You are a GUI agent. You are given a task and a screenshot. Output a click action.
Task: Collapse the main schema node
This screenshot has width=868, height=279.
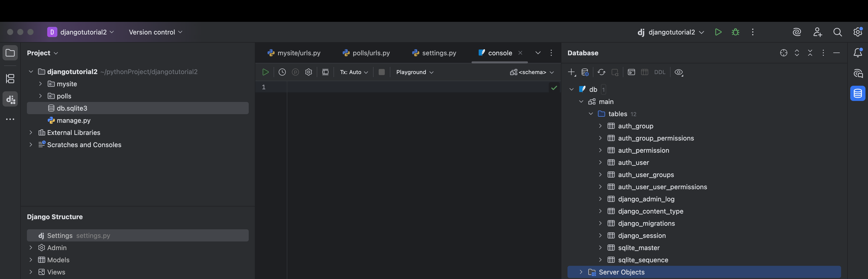coord(581,102)
